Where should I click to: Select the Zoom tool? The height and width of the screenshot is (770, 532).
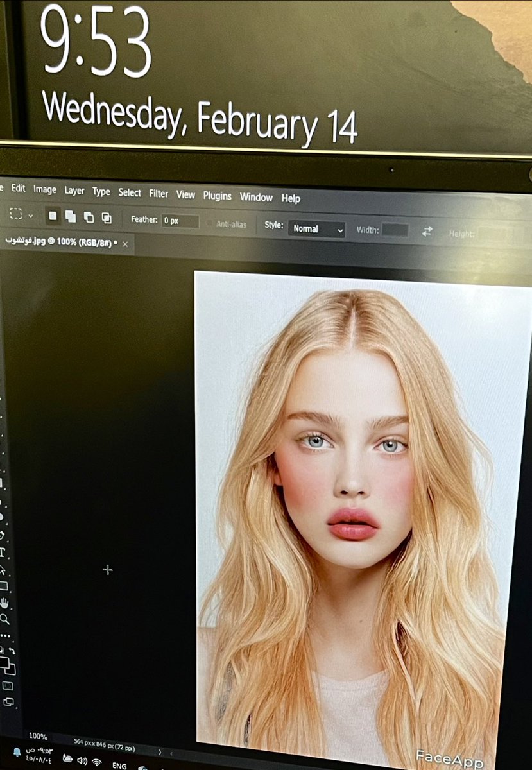(4, 620)
